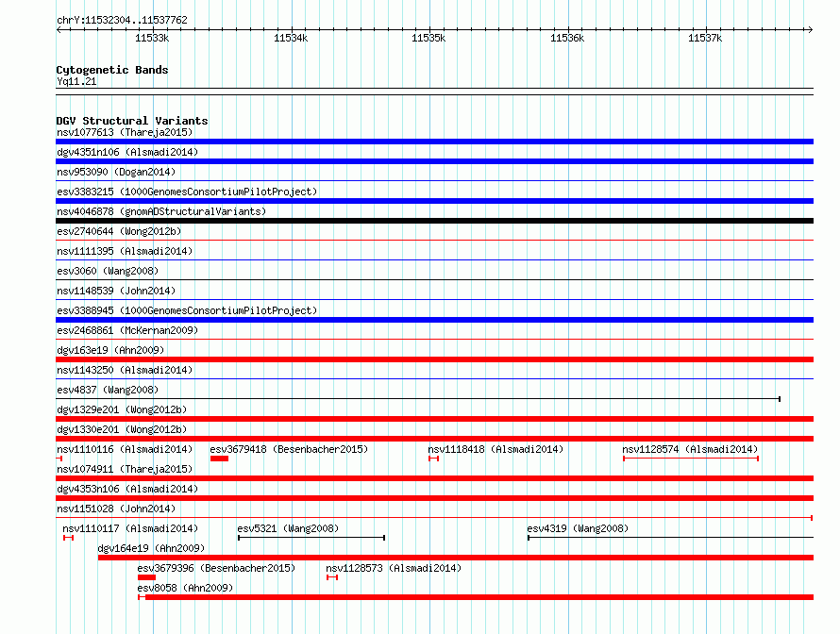Click the black nsv4046878 gnomAD variant bar
Image resolution: width=840 pixels, height=634 pixels.
[x=434, y=221]
